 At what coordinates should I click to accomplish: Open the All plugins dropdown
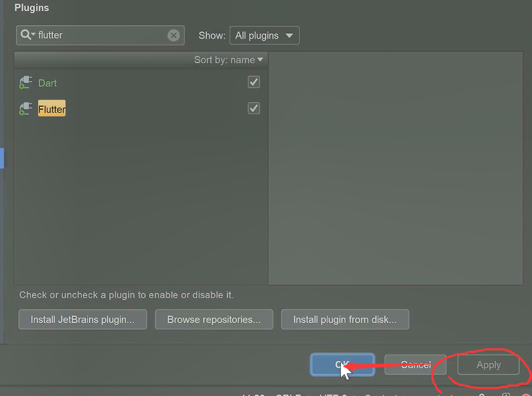[264, 35]
